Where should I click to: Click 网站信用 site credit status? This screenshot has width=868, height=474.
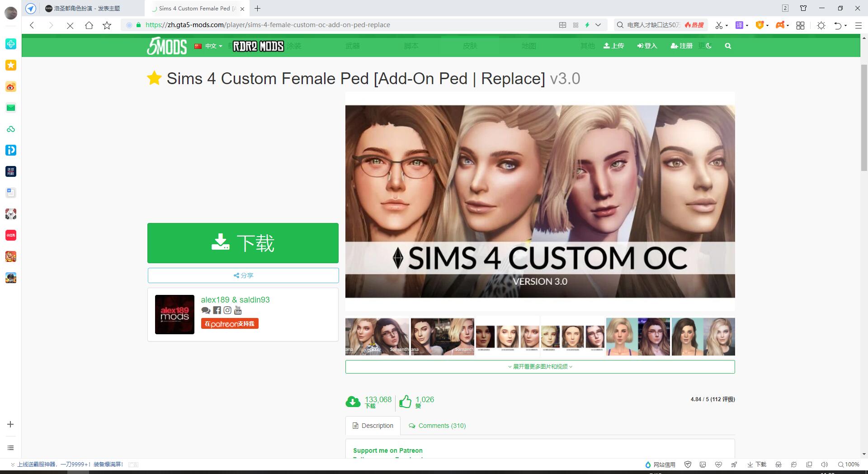tap(660, 465)
